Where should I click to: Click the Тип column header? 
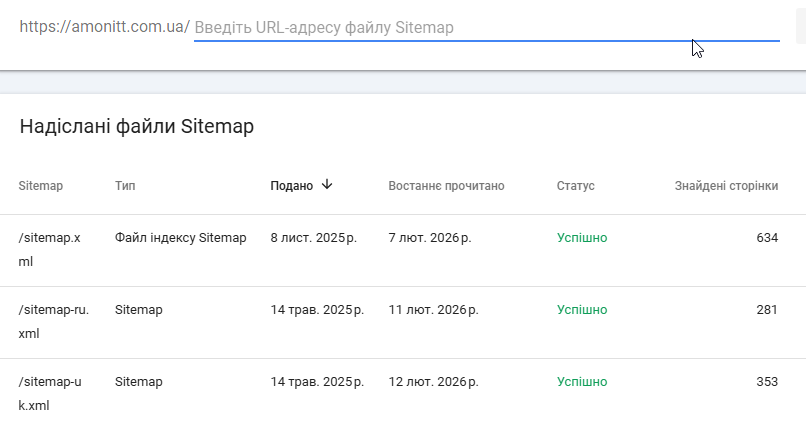126,186
